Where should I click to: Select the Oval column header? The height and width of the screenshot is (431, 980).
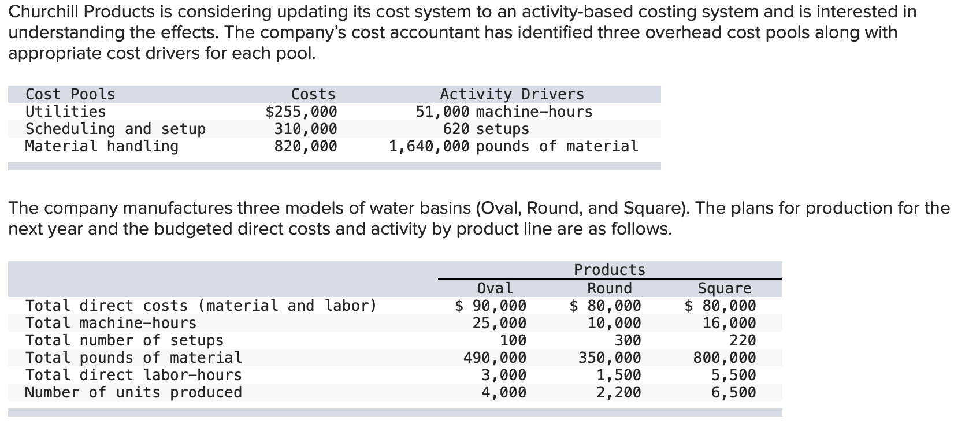coord(495,288)
